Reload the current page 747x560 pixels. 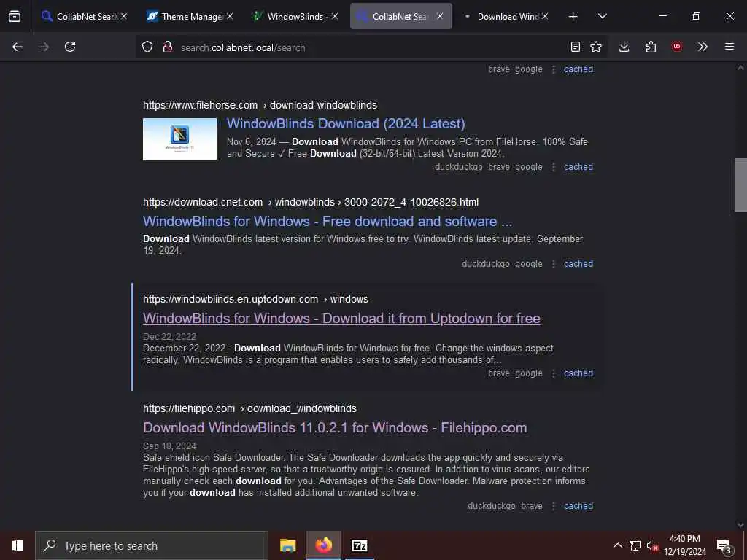[x=70, y=47]
